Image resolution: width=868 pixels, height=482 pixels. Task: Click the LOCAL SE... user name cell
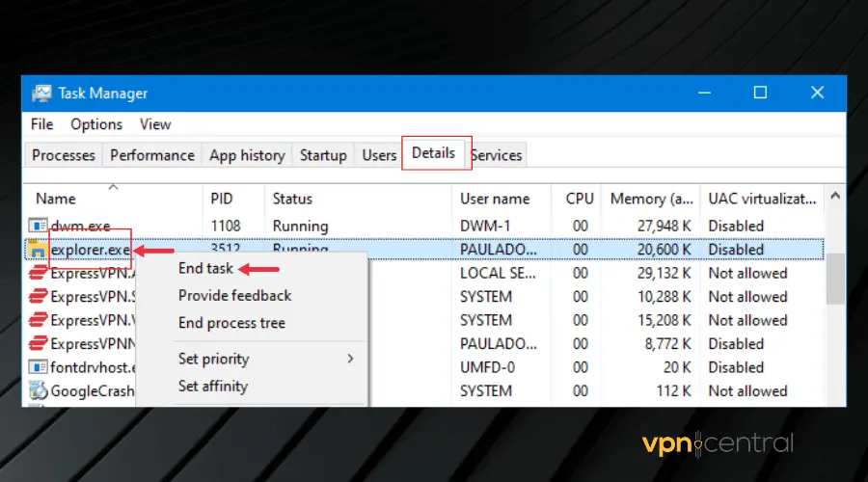[498, 273]
